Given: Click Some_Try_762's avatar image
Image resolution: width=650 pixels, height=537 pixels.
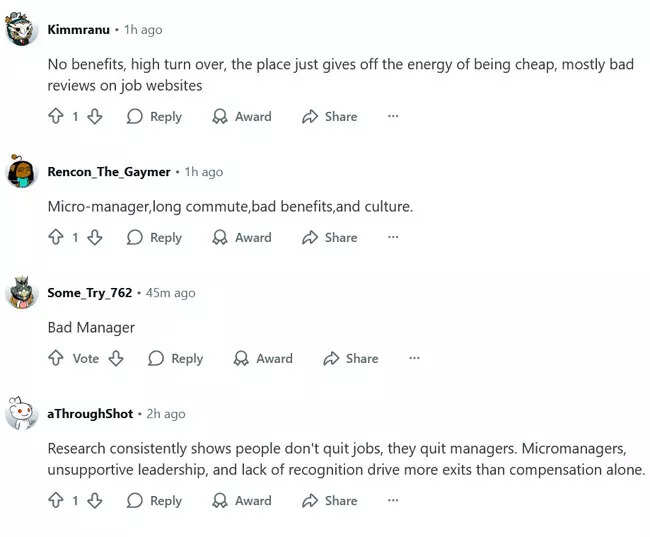Looking at the screenshot, I should pos(22,294).
